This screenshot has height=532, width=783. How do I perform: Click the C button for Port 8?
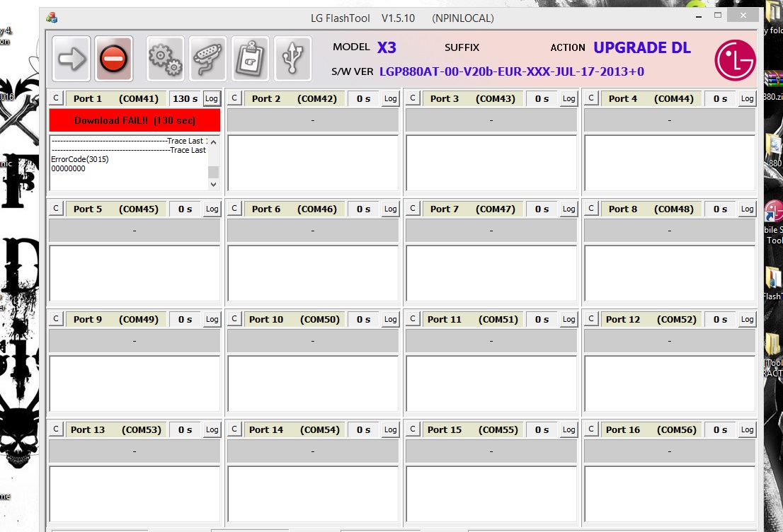click(590, 209)
